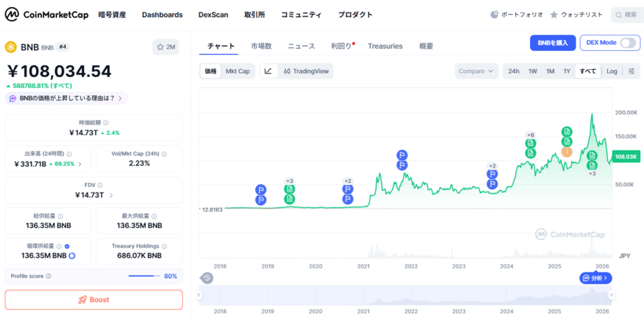Click the Boost button
The height and width of the screenshot is (319, 644).
[x=94, y=299]
